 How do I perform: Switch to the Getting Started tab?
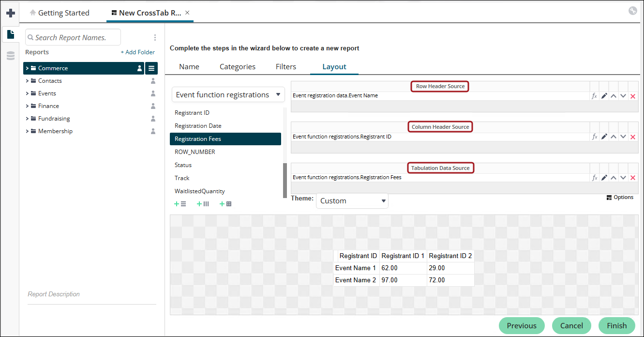tap(60, 13)
